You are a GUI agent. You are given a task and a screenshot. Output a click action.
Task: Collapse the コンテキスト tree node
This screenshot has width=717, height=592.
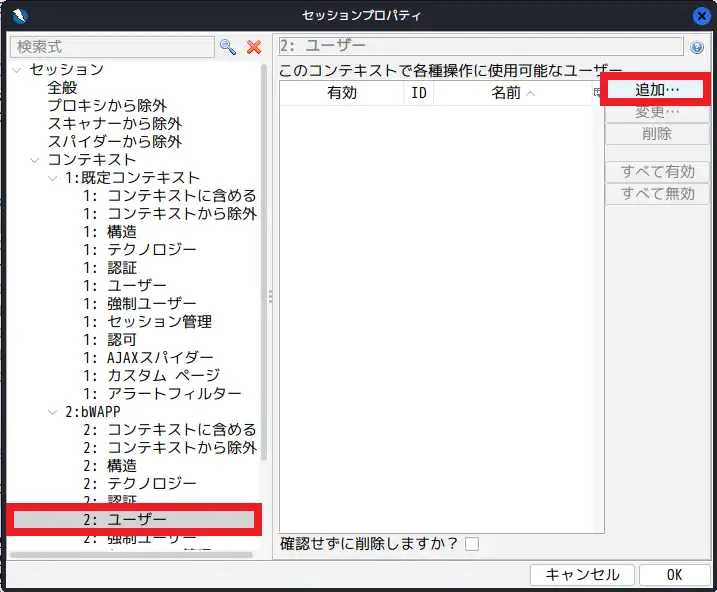tap(36, 160)
